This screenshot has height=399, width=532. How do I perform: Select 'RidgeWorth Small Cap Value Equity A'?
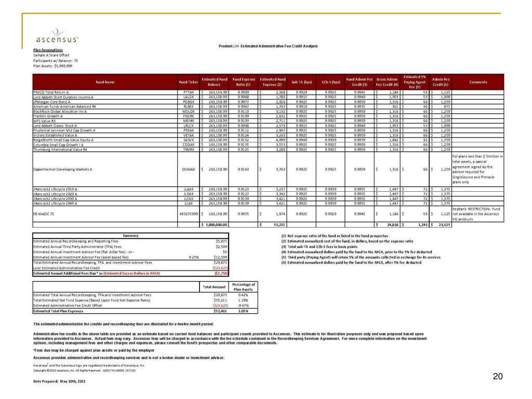click(x=63, y=140)
